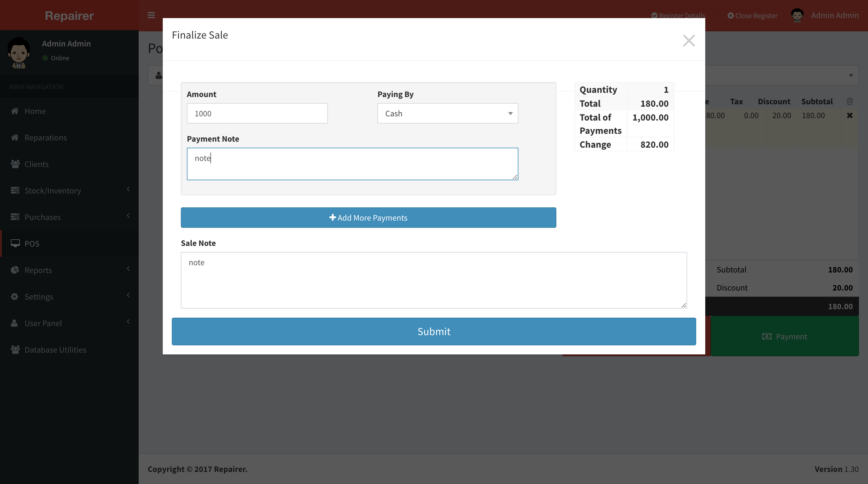
Task: Open the customer select dropdown arrow
Action: pyautogui.click(x=851, y=76)
